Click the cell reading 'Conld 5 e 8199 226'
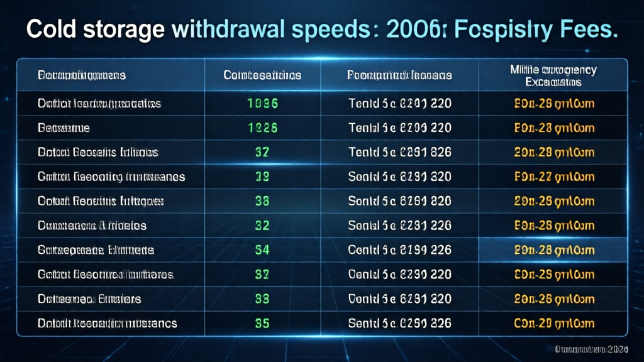Image resolution: width=644 pixels, height=362 pixels. click(399, 250)
